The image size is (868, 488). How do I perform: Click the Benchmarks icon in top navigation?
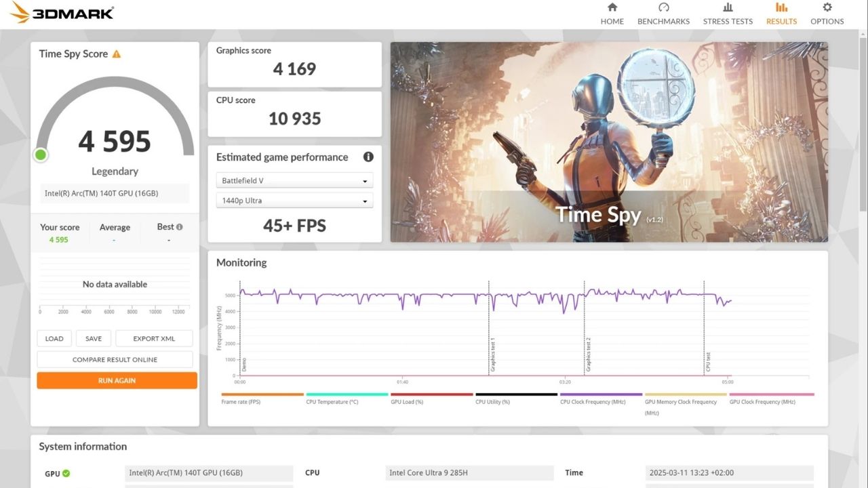(x=663, y=13)
